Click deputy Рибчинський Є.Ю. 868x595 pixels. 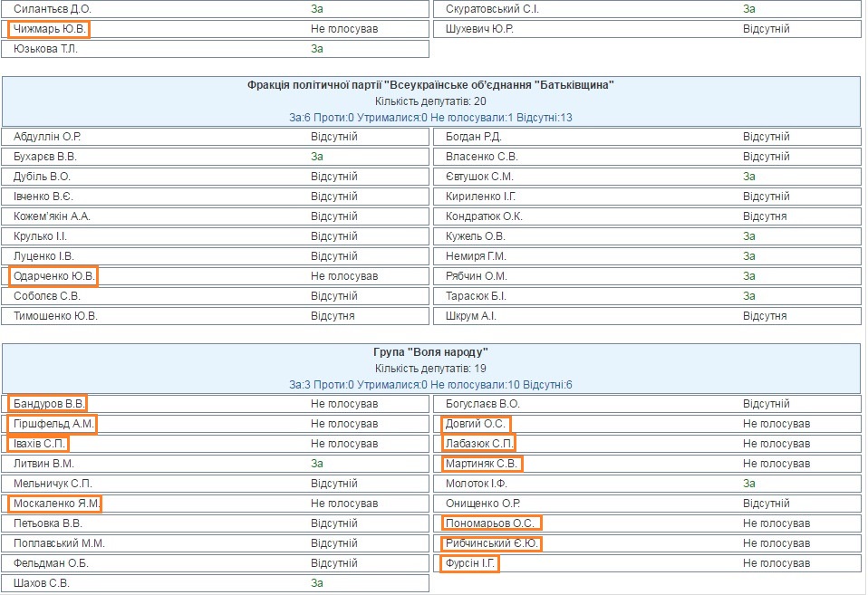[492, 543]
